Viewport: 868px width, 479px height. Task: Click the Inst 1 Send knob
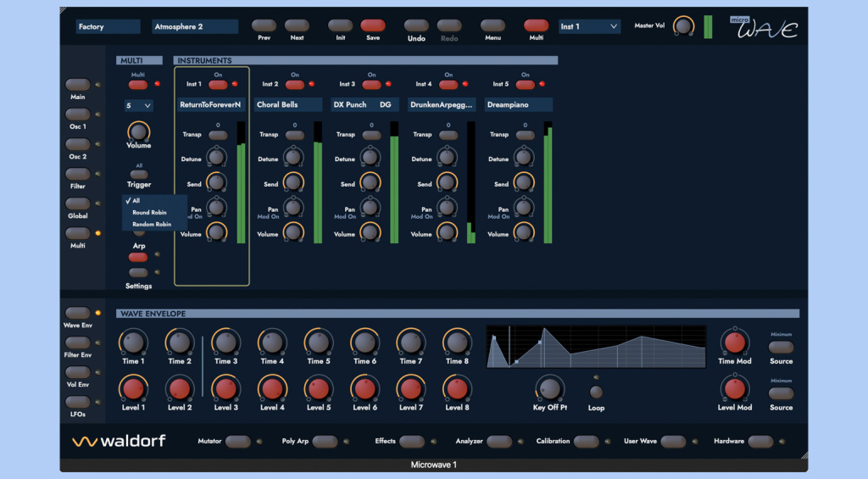[x=216, y=182]
